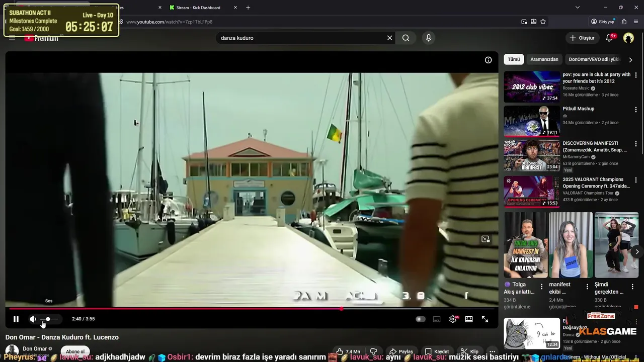The image size is (644, 362).
Task: Seek on the red video progress bar
Action: (x=252, y=309)
